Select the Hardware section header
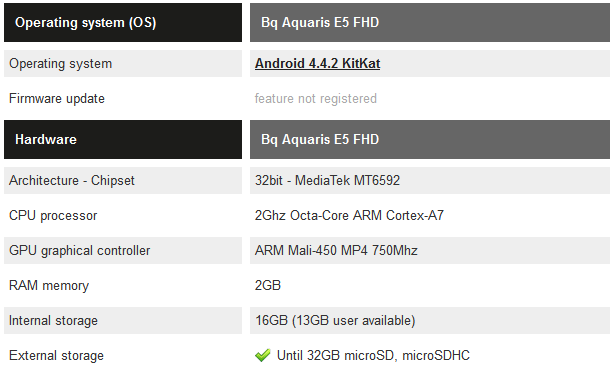Screen dimensions: 613x377 pyautogui.click(x=123, y=139)
